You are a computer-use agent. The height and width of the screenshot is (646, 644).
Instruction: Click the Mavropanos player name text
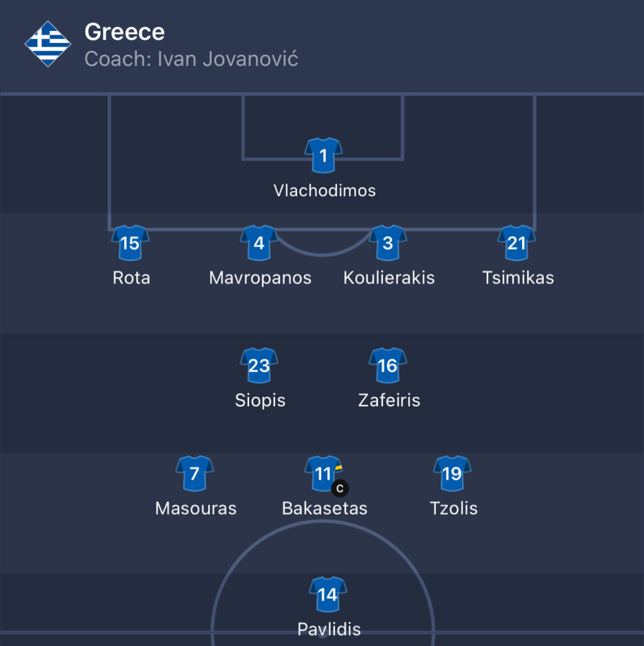[260, 278]
